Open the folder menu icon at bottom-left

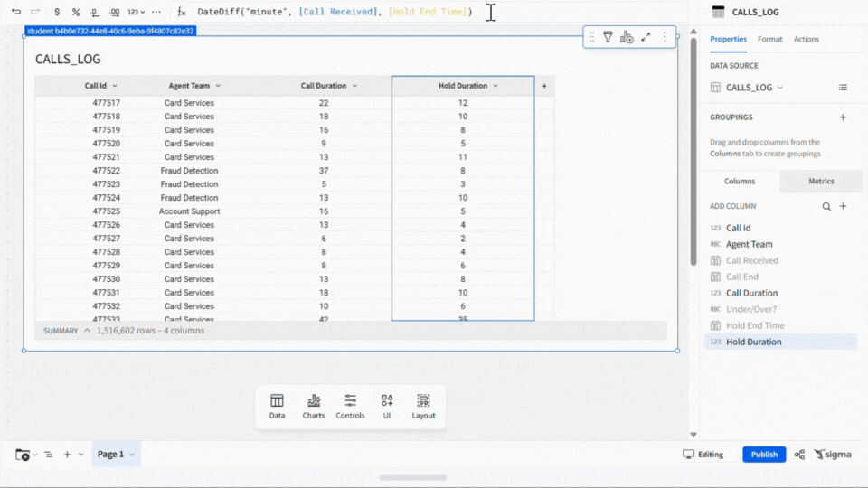pyautogui.click(x=25, y=455)
